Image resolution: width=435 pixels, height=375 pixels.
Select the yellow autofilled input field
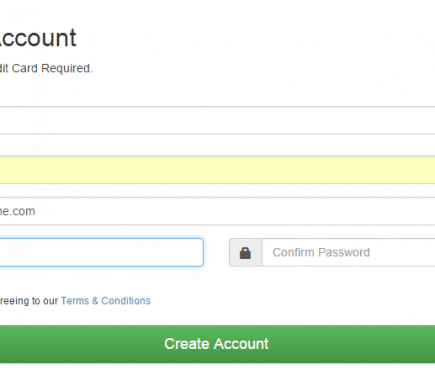click(217, 170)
